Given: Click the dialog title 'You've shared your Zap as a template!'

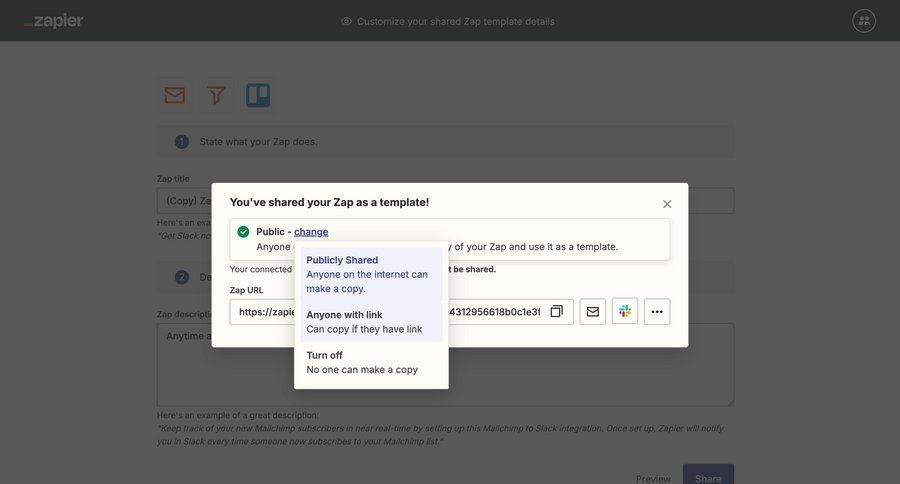Looking at the screenshot, I should click(x=329, y=202).
